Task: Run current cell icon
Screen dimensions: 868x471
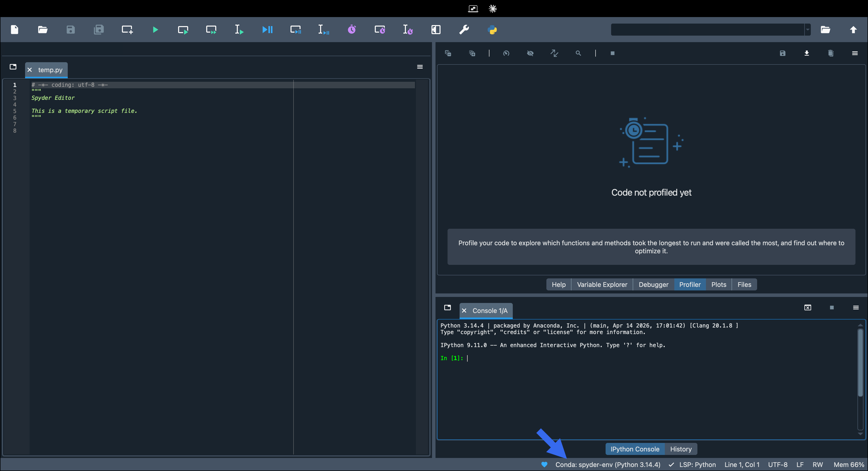Action: coord(183,30)
